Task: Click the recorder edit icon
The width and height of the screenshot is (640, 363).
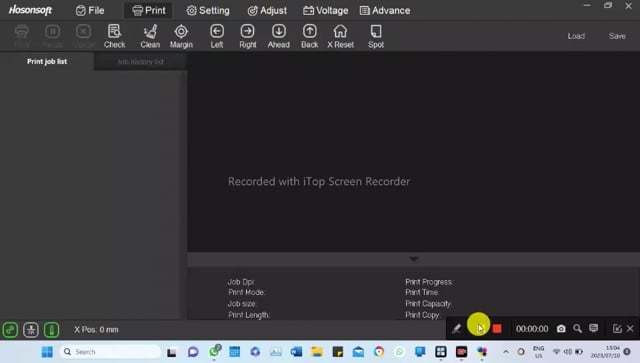Action: pyautogui.click(x=617, y=329)
